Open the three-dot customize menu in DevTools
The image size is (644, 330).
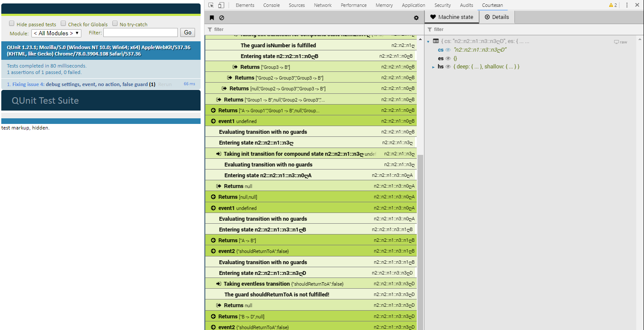(626, 5)
